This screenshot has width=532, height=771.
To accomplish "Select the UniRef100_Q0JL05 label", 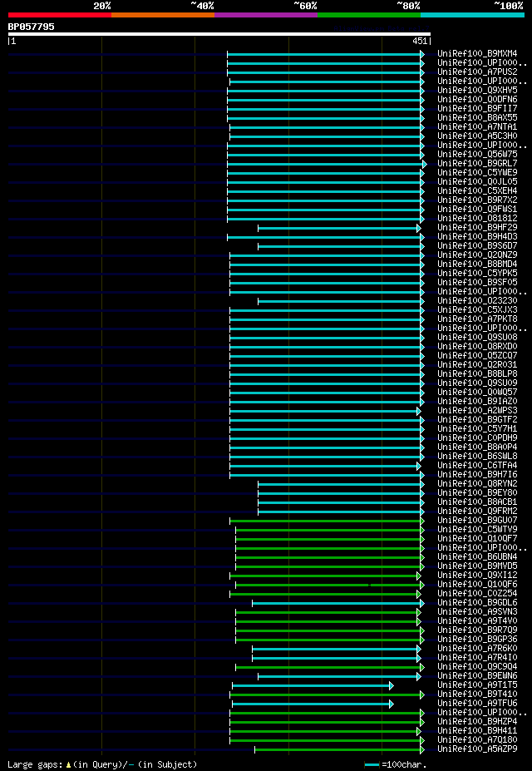I will (477, 182).
